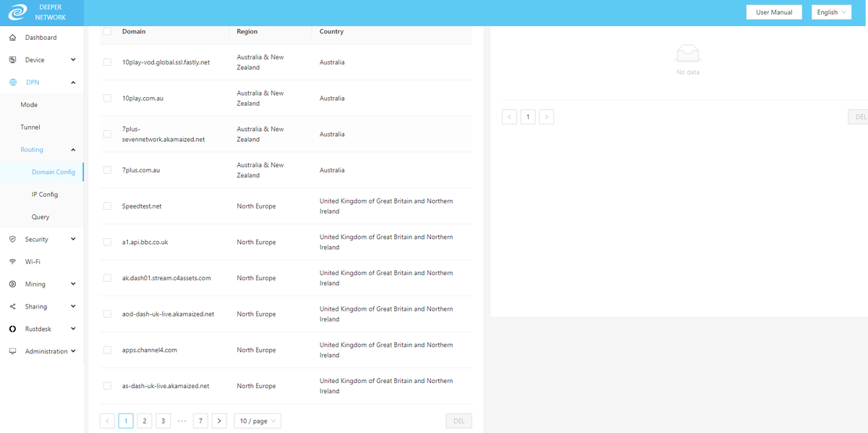Click page 1 in domain list pagination
Viewport: 868px width, 433px height.
click(x=126, y=421)
